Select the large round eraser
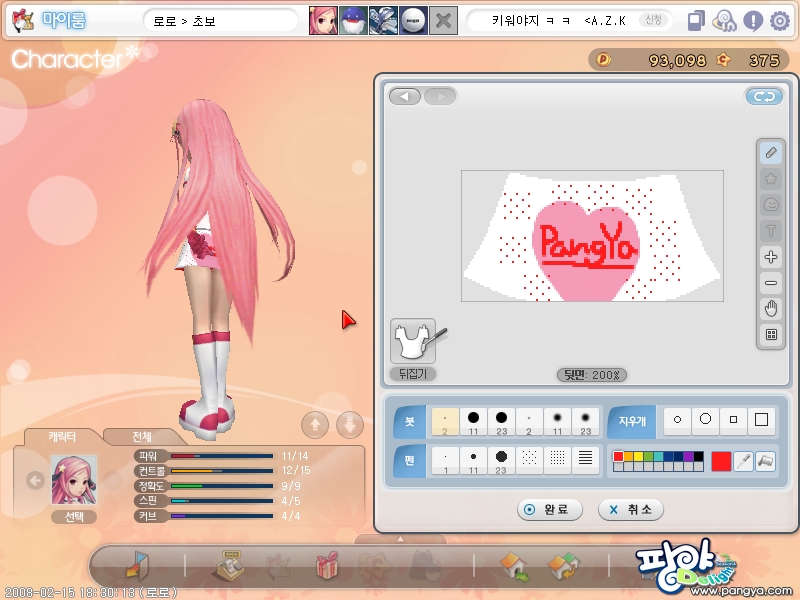 706,420
